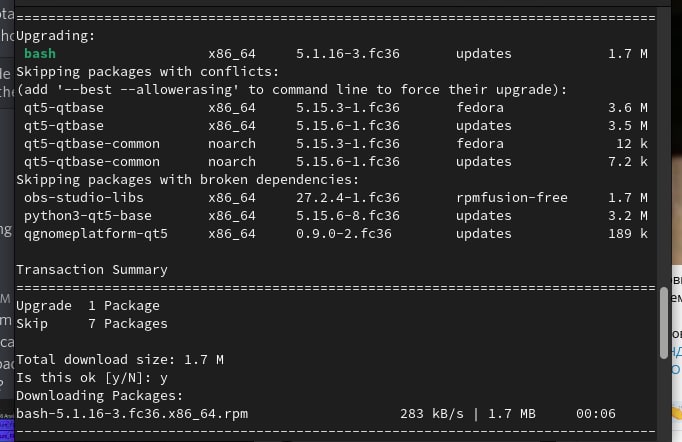This screenshot has width=682, height=442.
Task: Click the 'Upgrade 1 Package' summary line
Action: pos(88,306)
